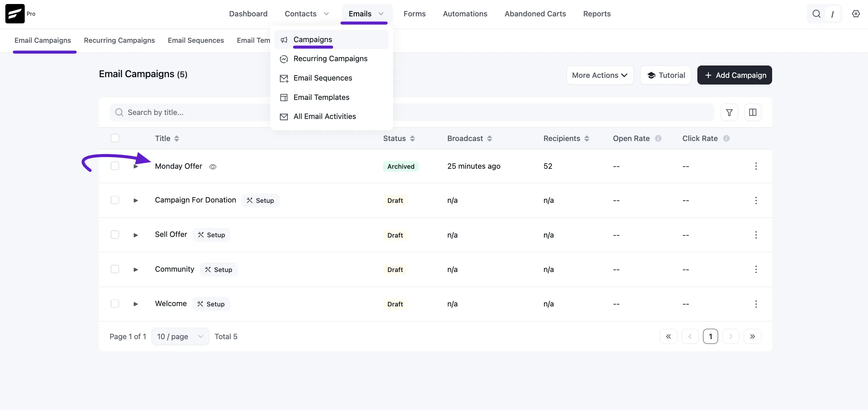The height and width of the screenshot is (410, 868).
Task: Sort by Recipients column arrows
Action: click(586, 139)
